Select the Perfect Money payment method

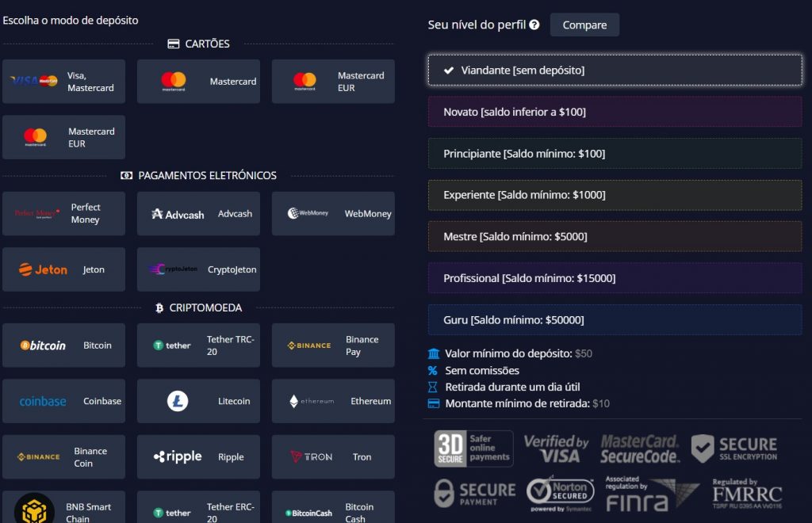click(x=63, y=214)
